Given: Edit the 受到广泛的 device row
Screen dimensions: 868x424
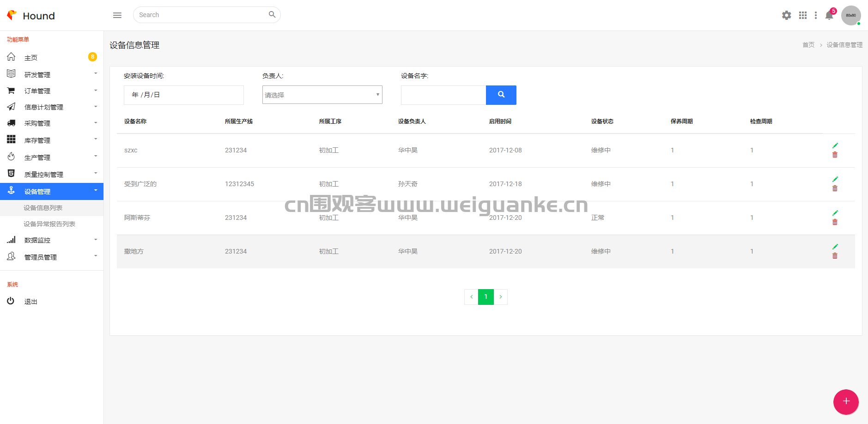Looking at the screenshot, I should click(x=835, y=179).
